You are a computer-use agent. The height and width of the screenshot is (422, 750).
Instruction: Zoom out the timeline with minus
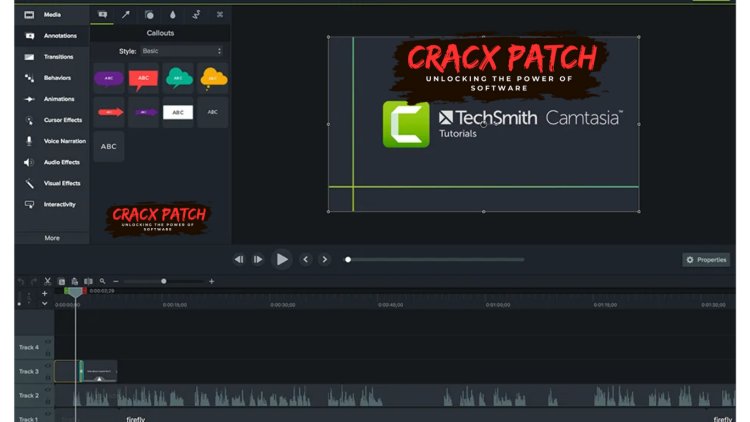coord(116,281)
